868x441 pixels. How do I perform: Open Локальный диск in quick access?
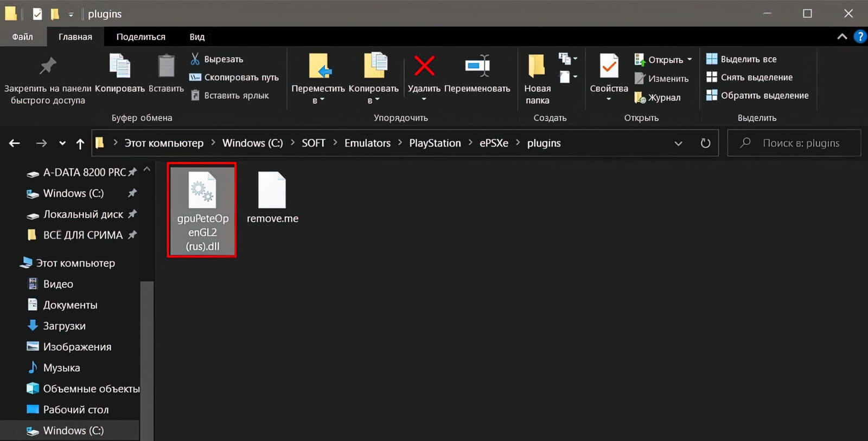coord(81,215)
